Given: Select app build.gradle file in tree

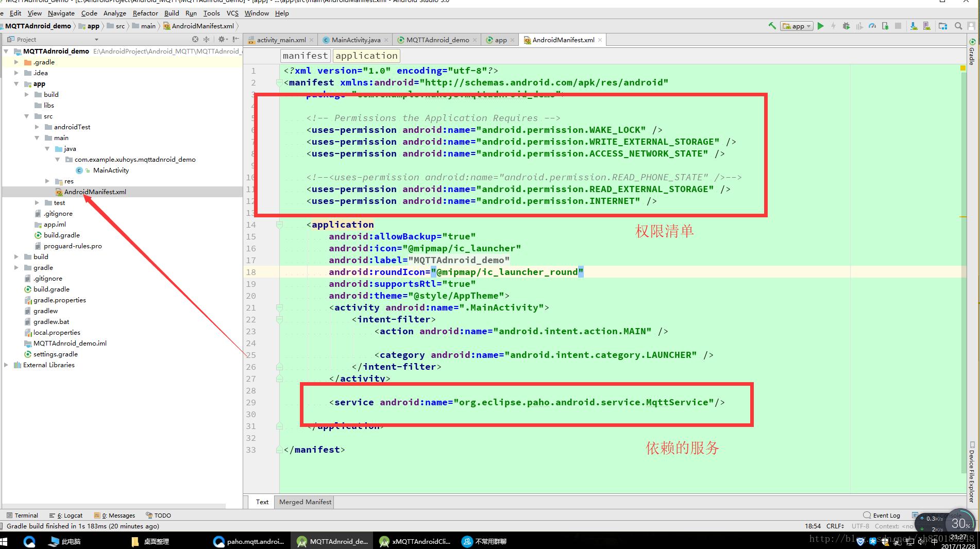Looking at the screenshot, I should [61, 235].
